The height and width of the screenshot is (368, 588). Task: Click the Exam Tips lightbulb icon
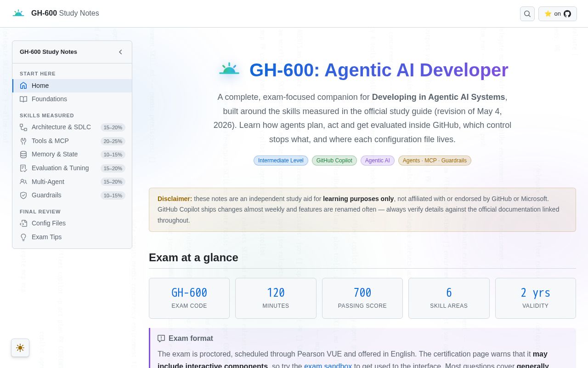(23, 237)
